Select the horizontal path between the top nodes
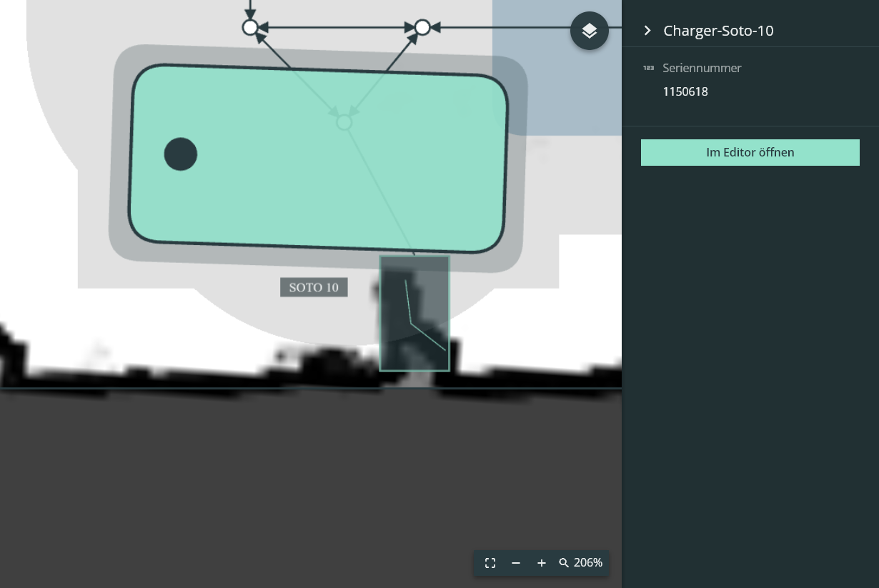Screen dimensions: 879x588 point(336,27)
